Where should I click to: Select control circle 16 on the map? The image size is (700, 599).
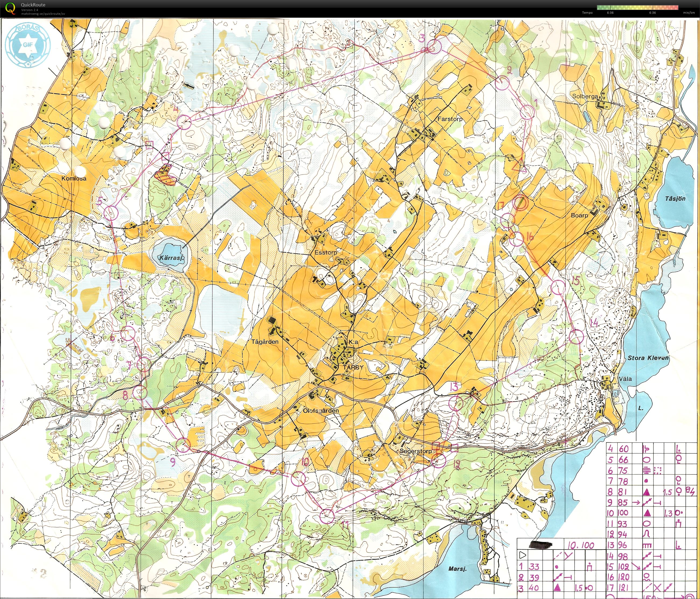[516, 239]
